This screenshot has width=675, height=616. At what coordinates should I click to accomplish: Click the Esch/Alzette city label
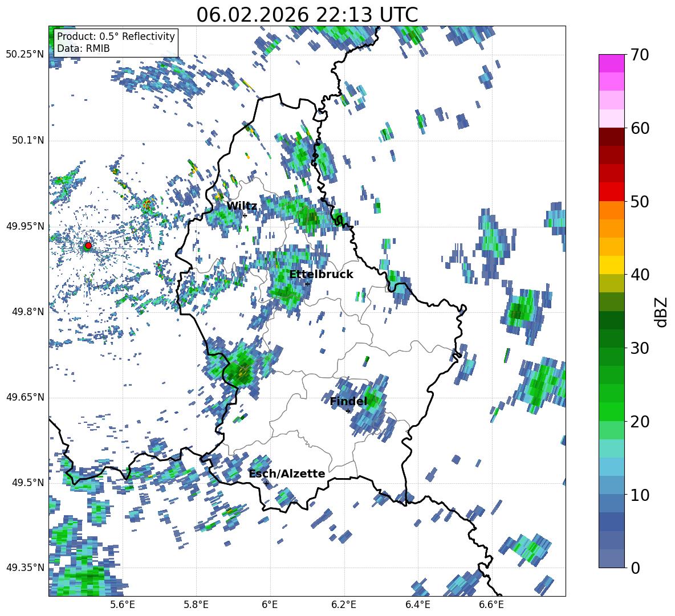pos(287,474)
